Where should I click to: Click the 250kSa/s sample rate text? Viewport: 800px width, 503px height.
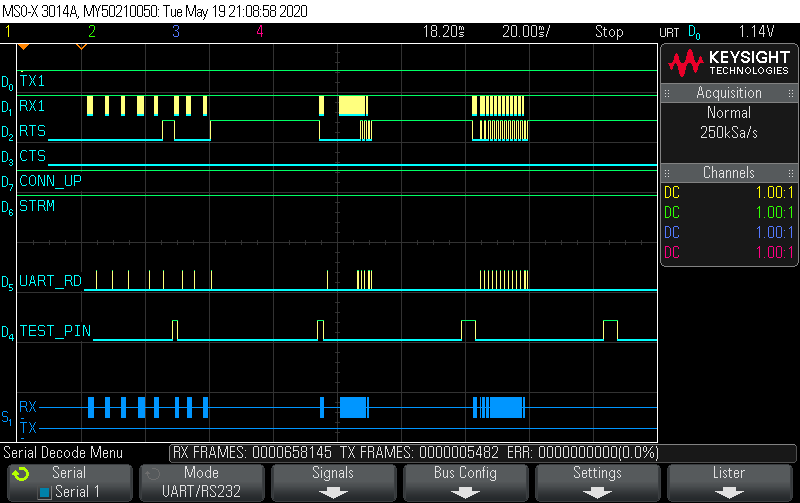tap(729, 133)
